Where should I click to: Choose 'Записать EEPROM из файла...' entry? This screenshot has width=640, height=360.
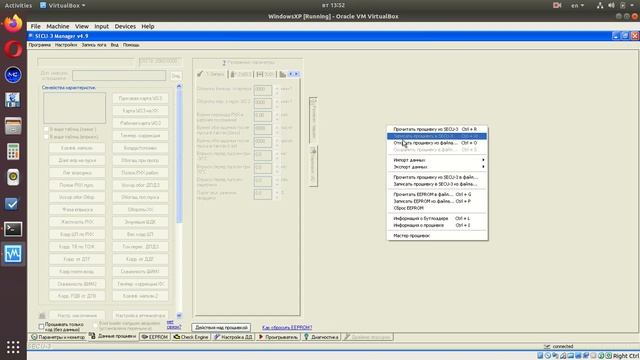[437, 201]
